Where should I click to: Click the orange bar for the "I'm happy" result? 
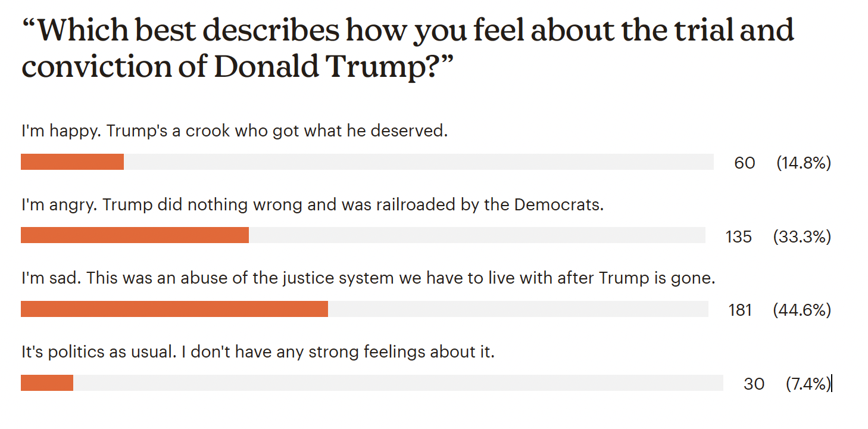coord(72,162)
